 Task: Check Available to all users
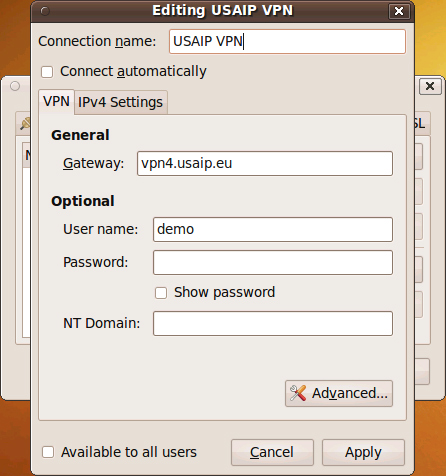point(48,452)
